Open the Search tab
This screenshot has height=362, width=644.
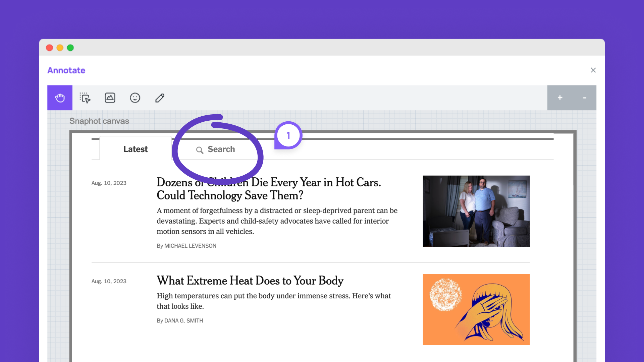click(216, 149)
